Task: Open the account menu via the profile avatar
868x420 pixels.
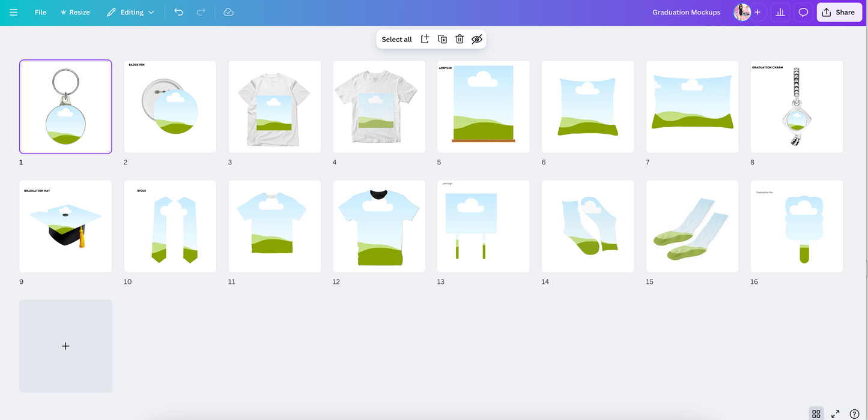Action: pyautogui.click(x=742, y=12)
